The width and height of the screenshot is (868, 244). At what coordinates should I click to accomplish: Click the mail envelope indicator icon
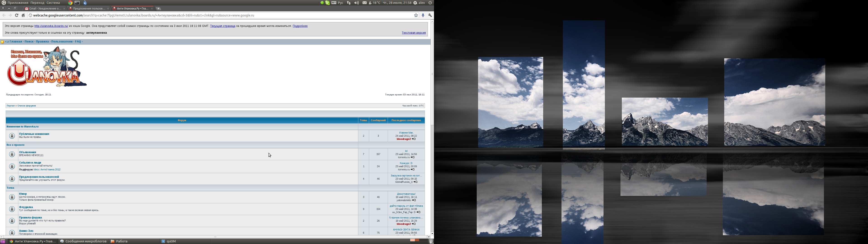tap(365, 3)
